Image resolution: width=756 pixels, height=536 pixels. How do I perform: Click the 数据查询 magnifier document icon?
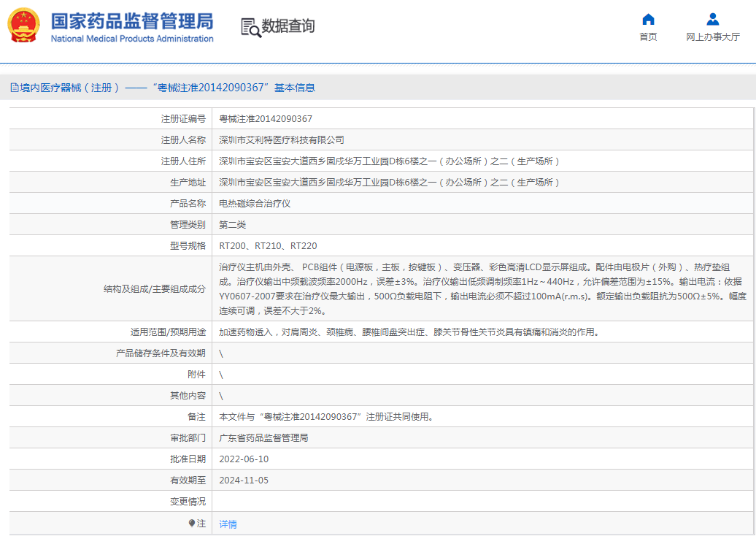pyautogui.click(x=250, y=27)
